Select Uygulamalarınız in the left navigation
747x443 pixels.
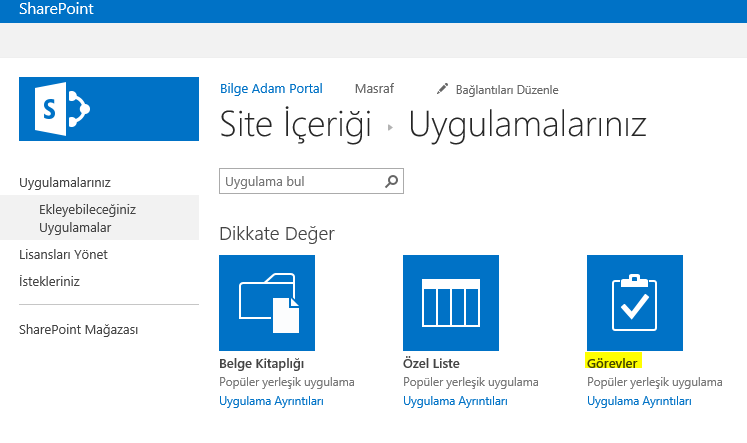(65, 182)
